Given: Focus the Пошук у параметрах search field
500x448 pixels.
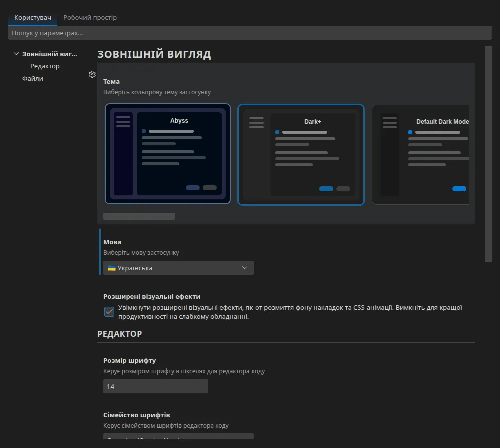Looking at the screenshot, I should click(x=249, y=33).
